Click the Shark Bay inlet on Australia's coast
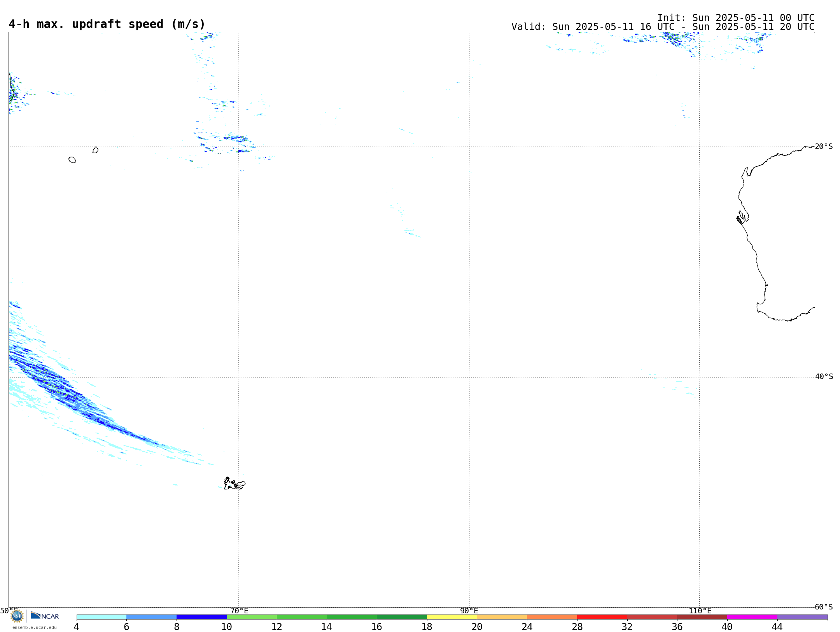 click(742, 217)
